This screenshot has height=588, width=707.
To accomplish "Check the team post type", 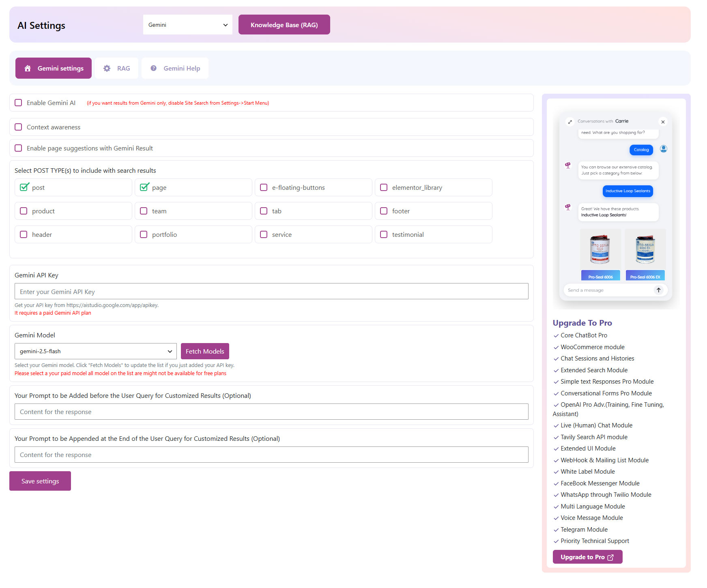I will click(x=144, y=211).
